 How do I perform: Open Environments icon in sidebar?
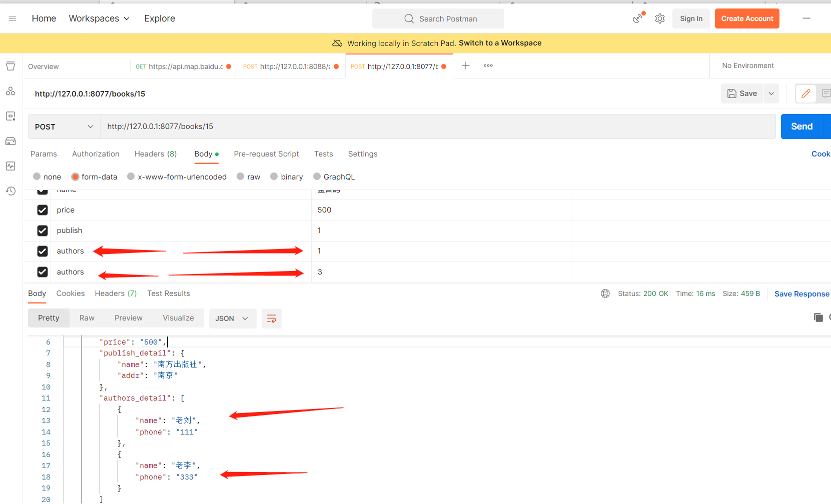pyautogui.click(x=11, y=116)
